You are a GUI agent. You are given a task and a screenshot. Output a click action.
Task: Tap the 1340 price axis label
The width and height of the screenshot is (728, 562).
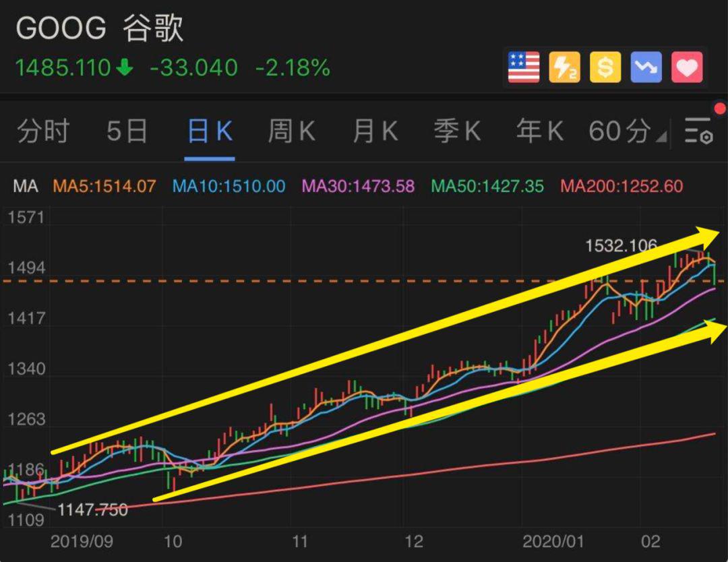point(26,369)
